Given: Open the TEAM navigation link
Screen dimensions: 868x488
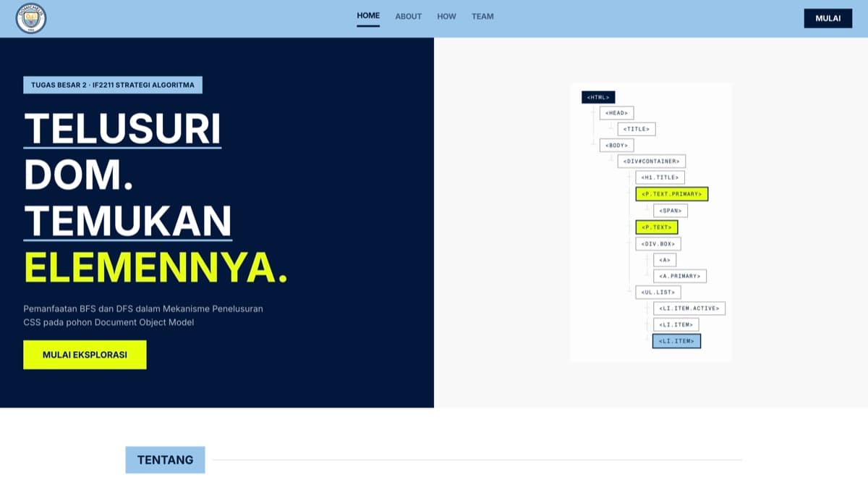Looking at the screenshot, I should pos(482,17).
